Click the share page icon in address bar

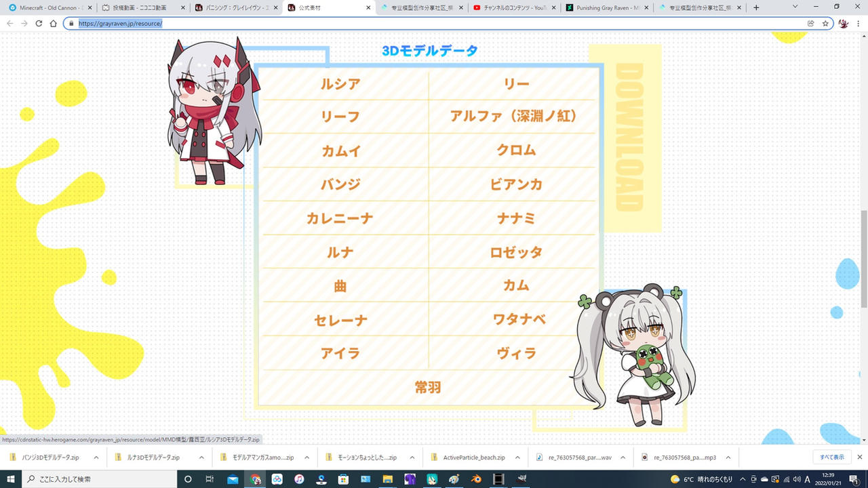pos(810,23)
